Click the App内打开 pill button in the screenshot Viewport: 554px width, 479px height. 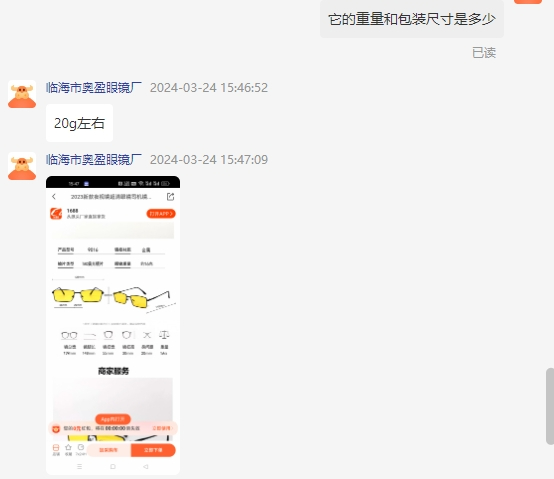pos(113,419)
